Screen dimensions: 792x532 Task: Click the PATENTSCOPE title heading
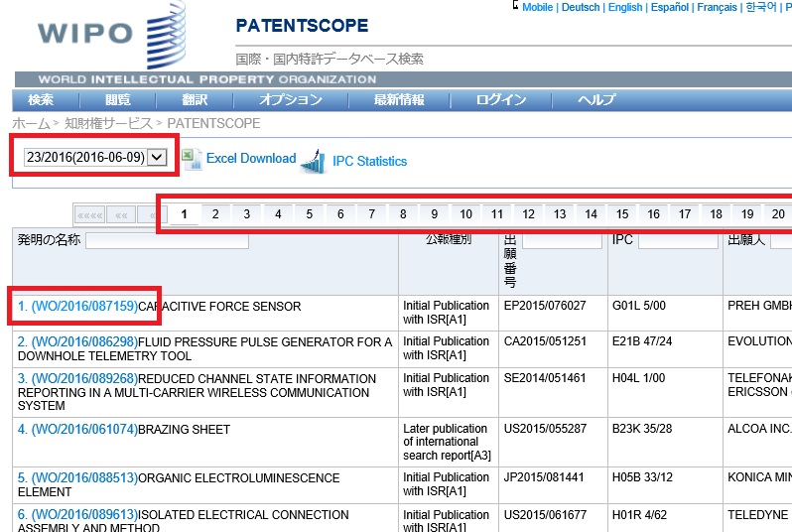pyautogui.click(x=302, y=25)
